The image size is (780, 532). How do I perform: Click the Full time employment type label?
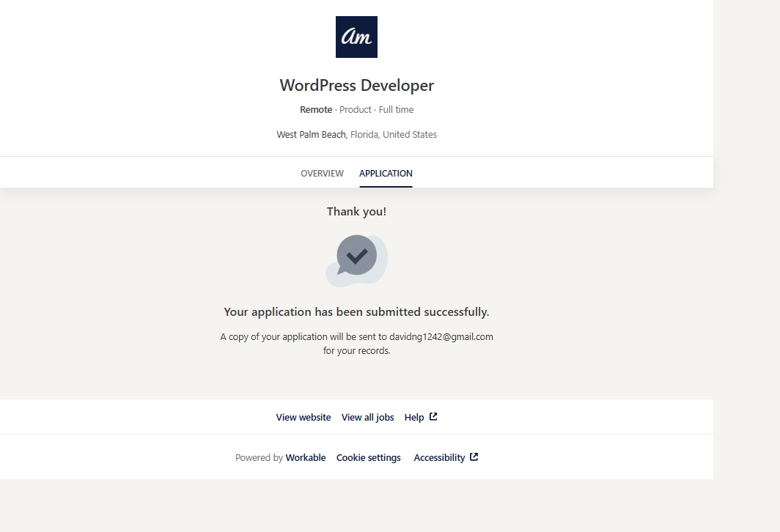click(396, 110)
